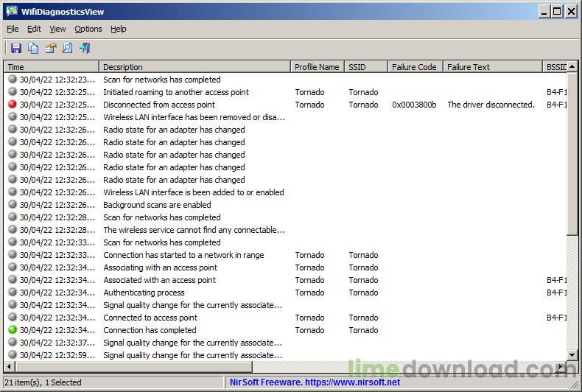Click the Find magnifier toolbar icon
Viewport: 582px width, 392px height.
67,49
